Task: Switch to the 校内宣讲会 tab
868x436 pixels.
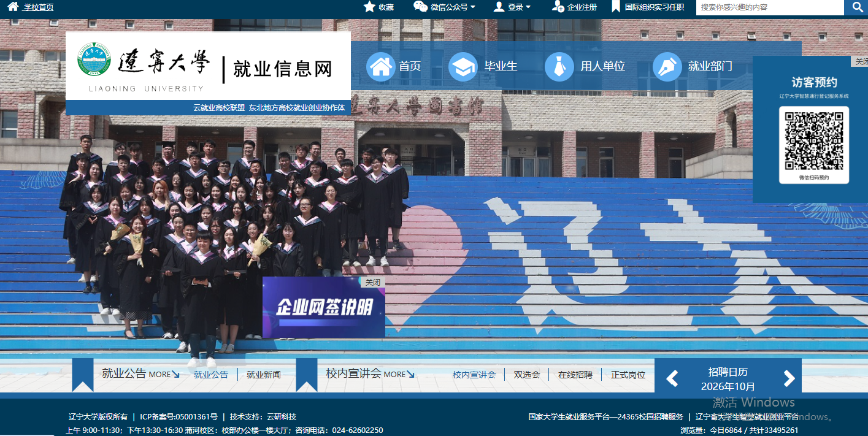Action: click(x=474, y=375)
